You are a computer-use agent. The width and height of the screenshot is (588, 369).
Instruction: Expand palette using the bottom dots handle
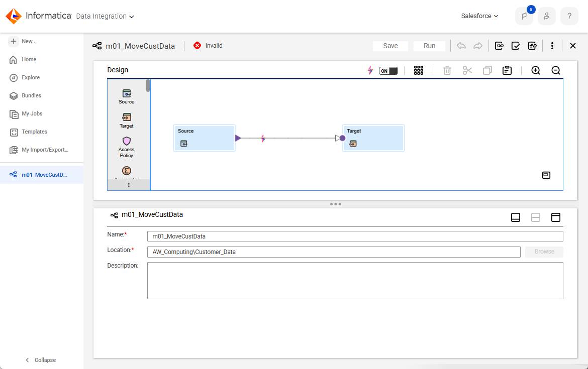click(x=129, y=185)
